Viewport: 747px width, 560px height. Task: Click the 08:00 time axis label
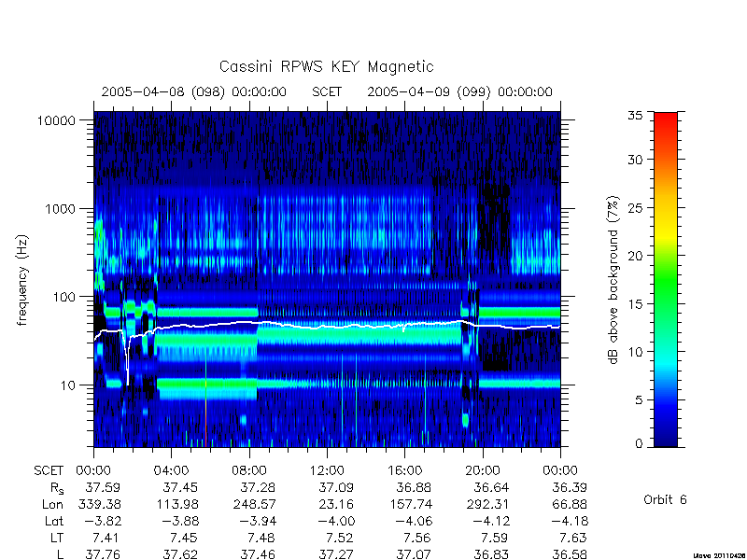pyautogui.click(x=249, y=471)
